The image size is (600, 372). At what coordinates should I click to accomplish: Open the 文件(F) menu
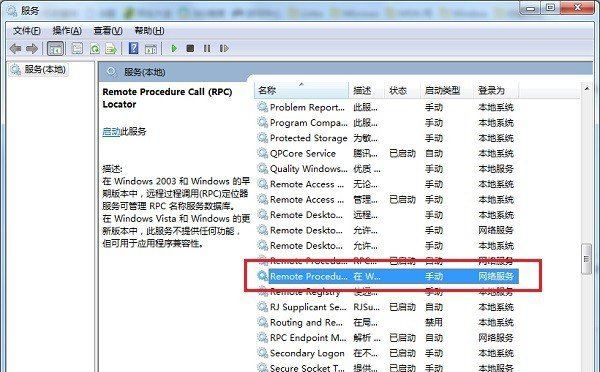[x=27, y=31]
